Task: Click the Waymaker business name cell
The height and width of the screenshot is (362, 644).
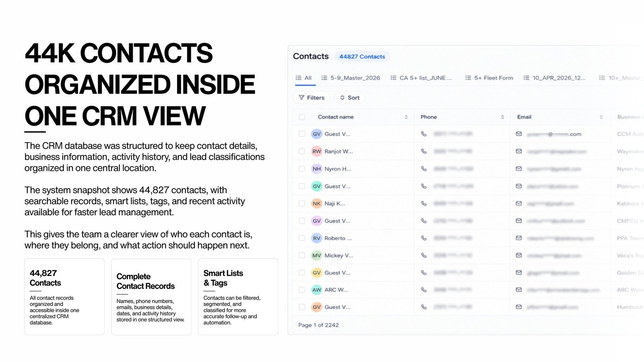Action: coord(630,151)
